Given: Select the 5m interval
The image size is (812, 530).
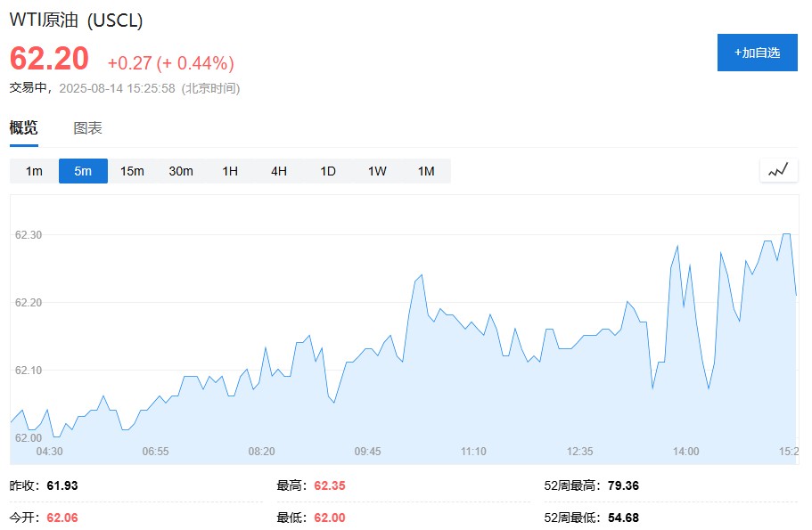Looking at the screenshot, I should (x=83, y=171).
